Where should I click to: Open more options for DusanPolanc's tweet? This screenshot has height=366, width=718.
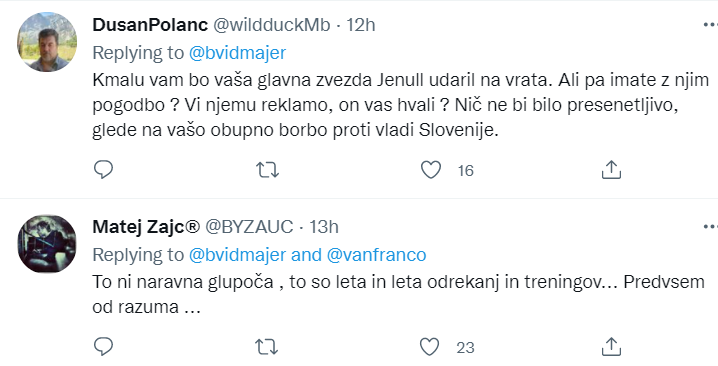[710, 25]
